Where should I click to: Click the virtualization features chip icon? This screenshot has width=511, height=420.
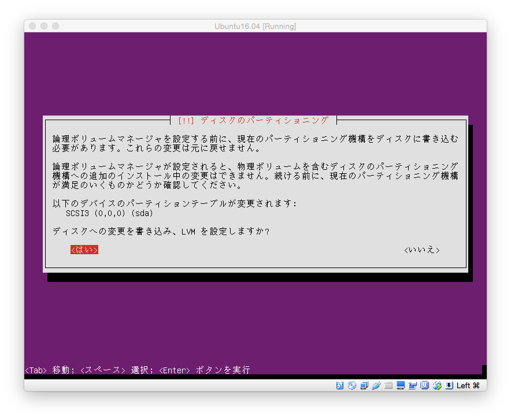coord(424,385)
